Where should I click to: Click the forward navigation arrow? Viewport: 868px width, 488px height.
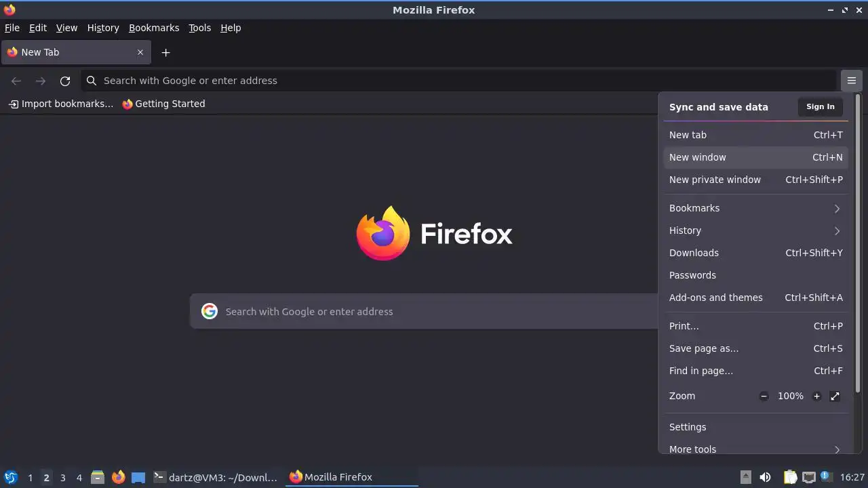(41, 81)
